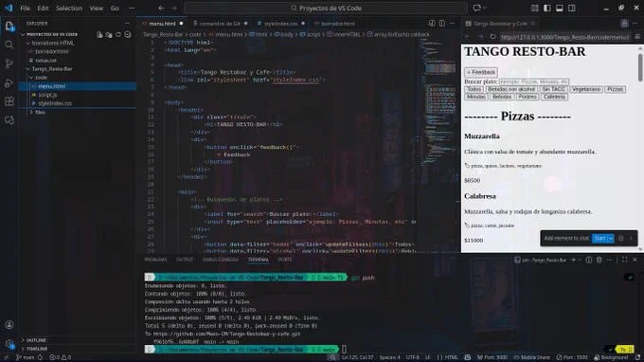This screenshot has width=644, height=362.
Task: Collapse all folders in Explorer
Action: tap(128, 34)
